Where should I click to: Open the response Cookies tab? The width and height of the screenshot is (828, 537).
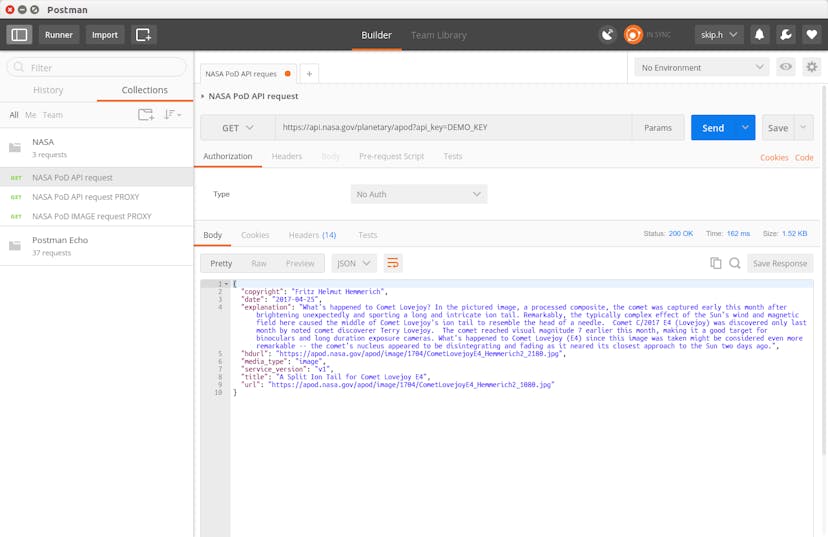pos(255,235)
